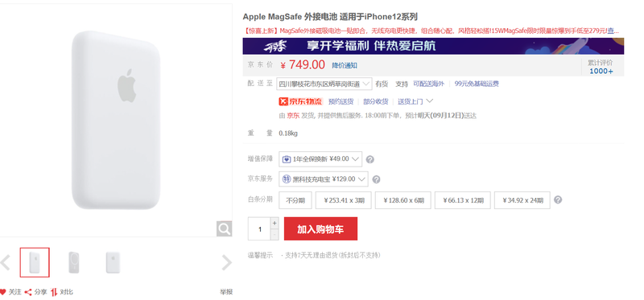
Task: Click the red 惊喜上新 promo description text
Action: (x=431, y=31)
